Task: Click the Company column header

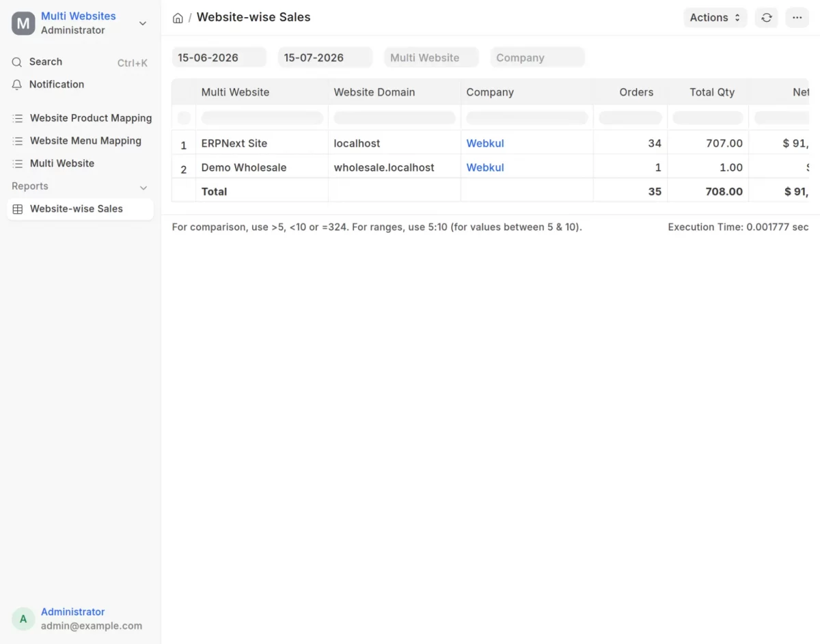Action: 527,92
